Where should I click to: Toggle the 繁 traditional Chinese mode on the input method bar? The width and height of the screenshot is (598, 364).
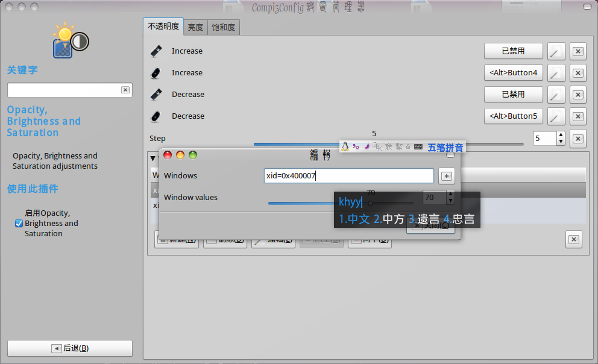[x=399, y=146]
